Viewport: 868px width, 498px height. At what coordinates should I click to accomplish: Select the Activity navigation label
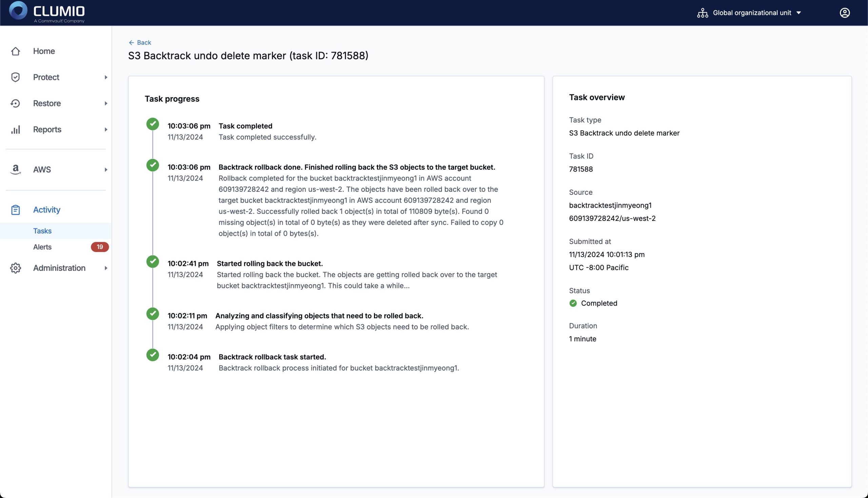46,209
